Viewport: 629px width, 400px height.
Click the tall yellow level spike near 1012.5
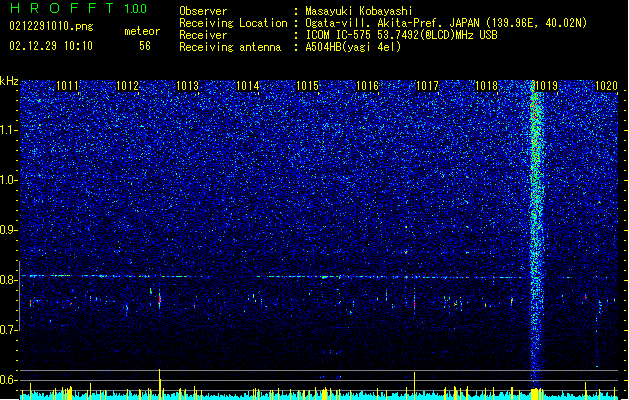pos(160,384)
